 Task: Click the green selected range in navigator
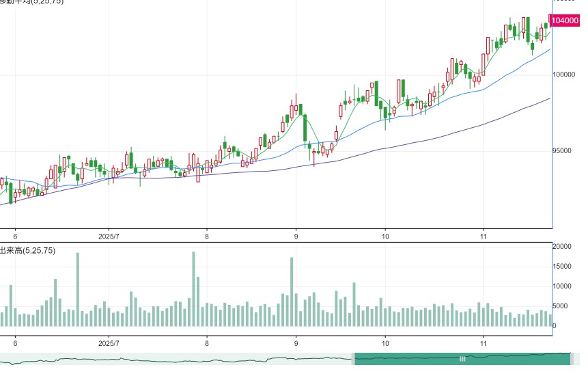462,359
